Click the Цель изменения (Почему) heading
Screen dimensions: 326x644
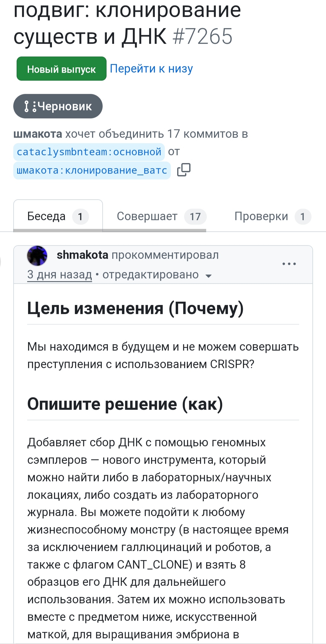click(135, 309)
